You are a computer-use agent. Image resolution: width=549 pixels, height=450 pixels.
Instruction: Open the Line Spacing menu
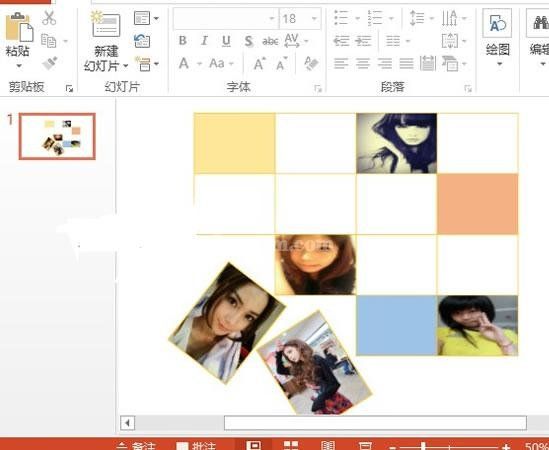pos(422,18)
